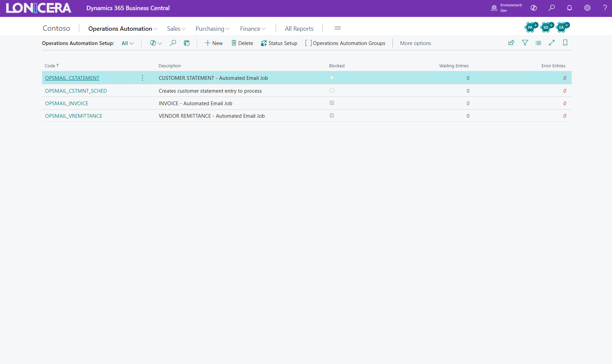Switch list layout view icon

539,43
